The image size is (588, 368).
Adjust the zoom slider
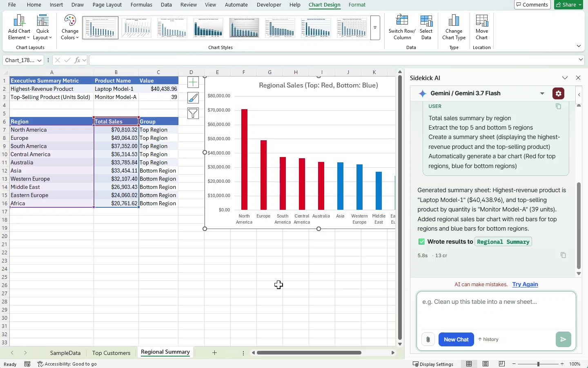point(538,364)
